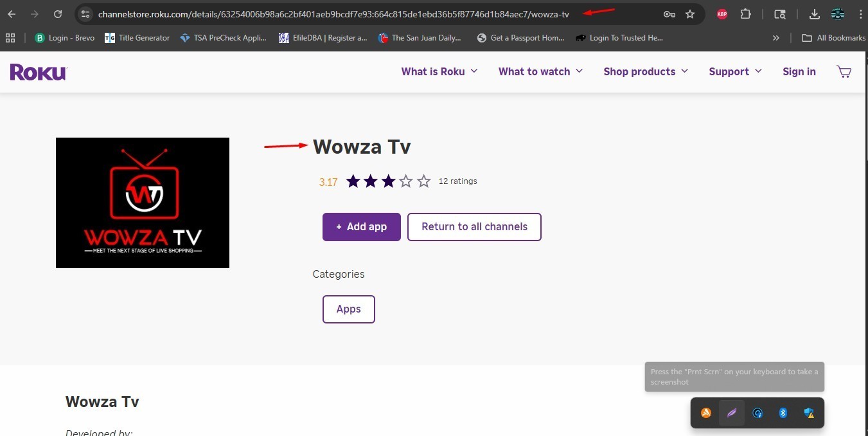The image size is (868, 436).
Task: Bookmark this page with star icon
Action: [x=690, y=14]
